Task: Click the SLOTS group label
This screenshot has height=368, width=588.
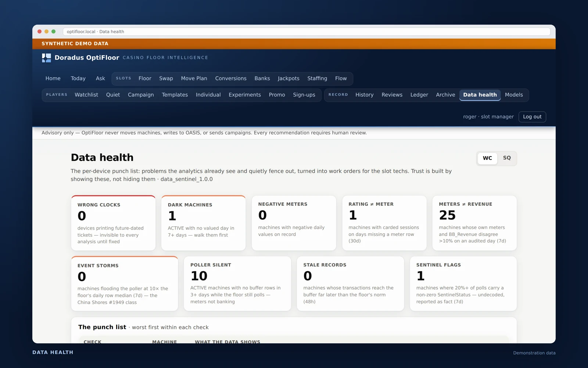Action: pyautogui.click(x=123, y=78)
